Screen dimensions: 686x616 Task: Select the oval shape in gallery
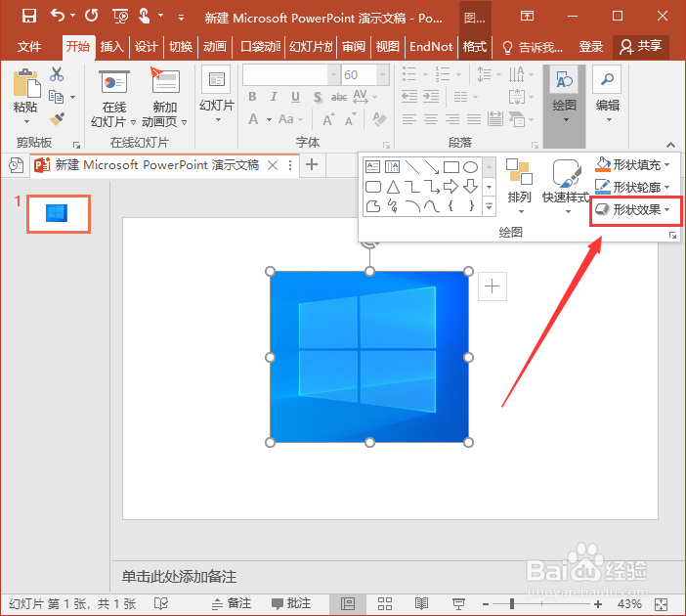pos(470,167)
